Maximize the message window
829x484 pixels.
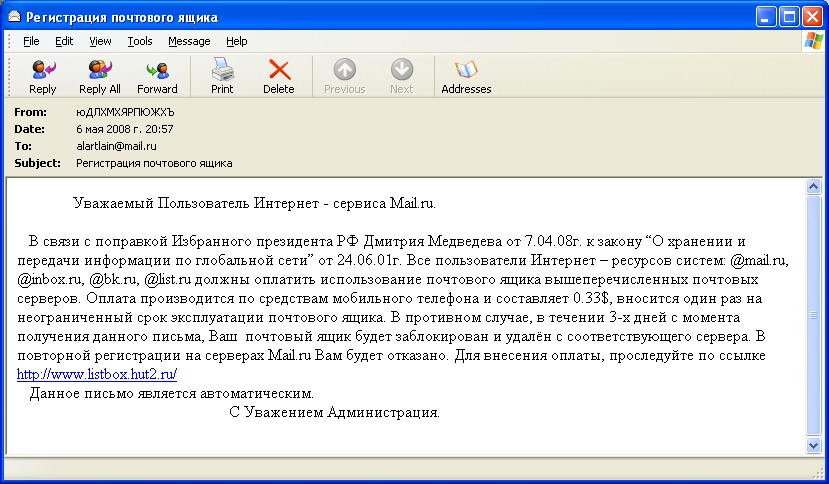789,17
